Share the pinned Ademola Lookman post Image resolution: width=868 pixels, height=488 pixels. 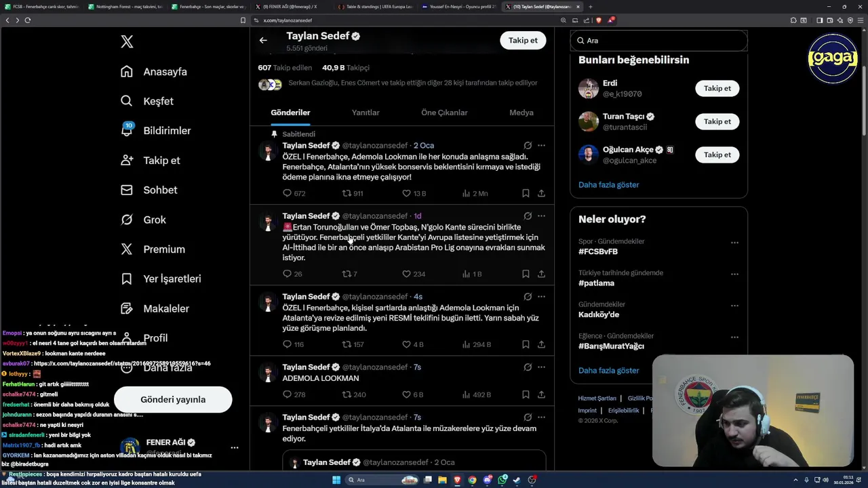coord(541,193)
